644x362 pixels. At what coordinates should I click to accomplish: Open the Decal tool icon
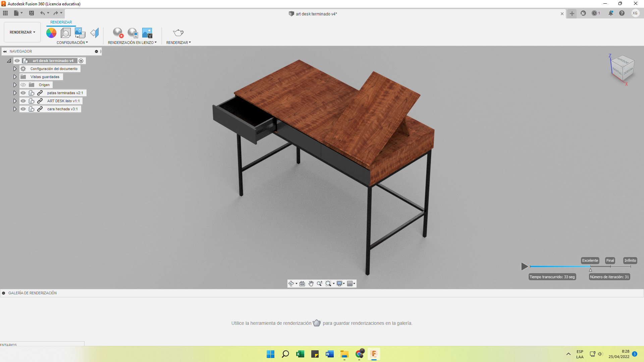click(80, 33)
